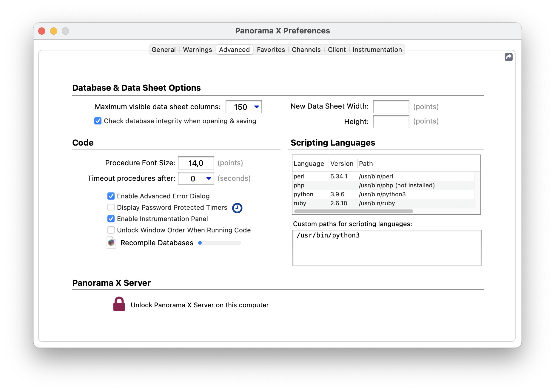Toggle Check database integrity checkbox
Screen dimensions: 555x392
click(98, 121)
